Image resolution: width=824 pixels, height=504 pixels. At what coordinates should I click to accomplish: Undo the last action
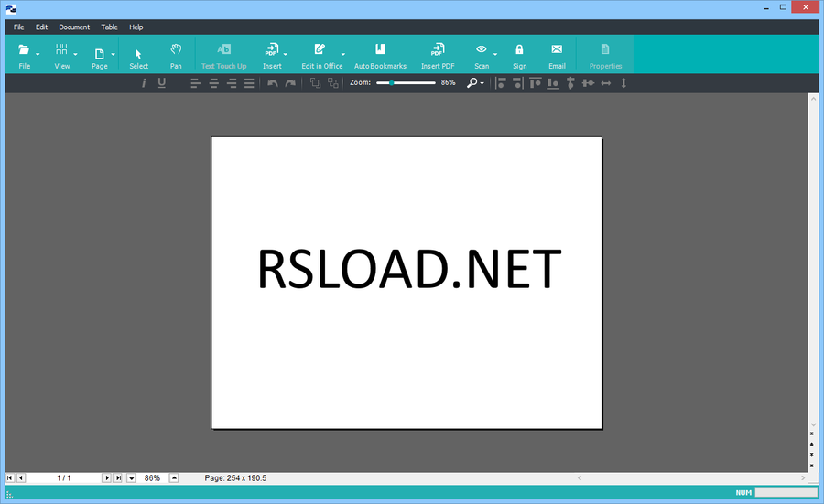coord(272,83)
